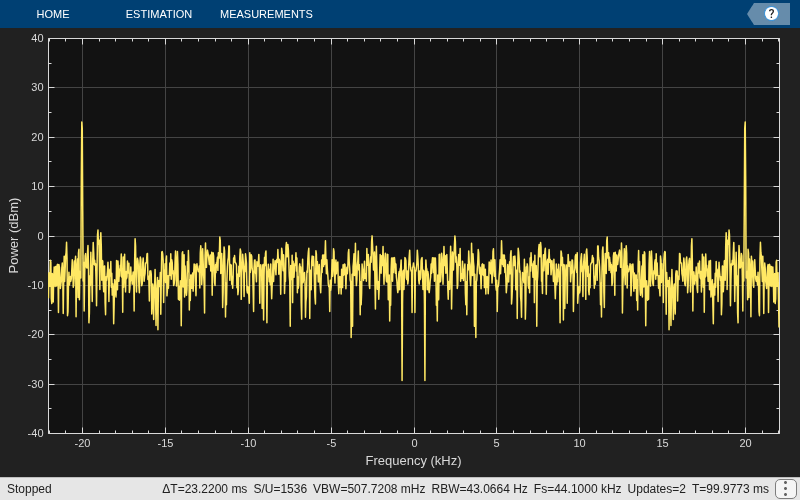Select the MEASUREMENTS tab
This screenshot has width=800, height=500.
tap(266, 14)
